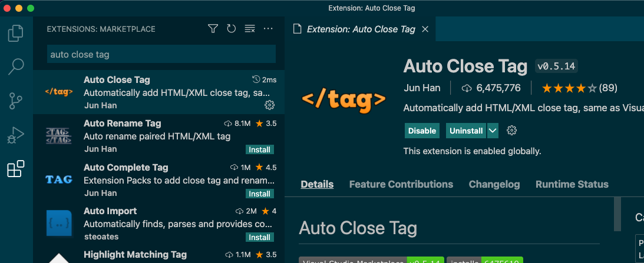Open the Explorer view in activity bar

(x=16, y=33)
